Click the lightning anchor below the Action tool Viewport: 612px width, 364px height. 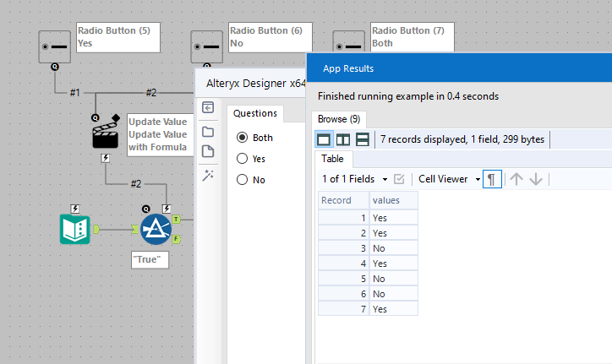pos(106,158)
